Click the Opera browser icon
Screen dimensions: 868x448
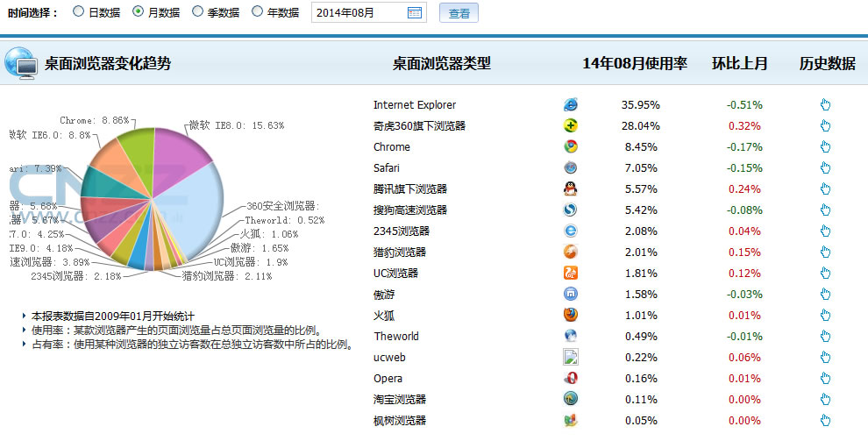571,378
